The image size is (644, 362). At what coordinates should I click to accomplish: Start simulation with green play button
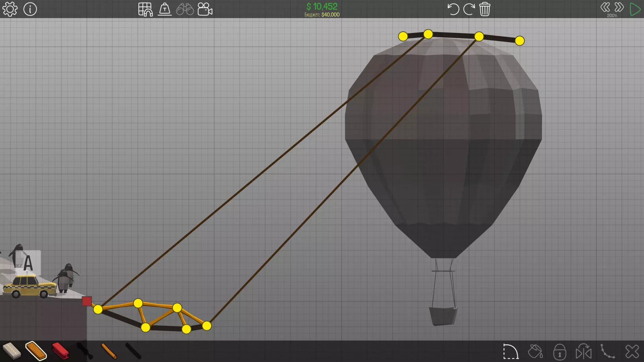click(x=635, y=9)
